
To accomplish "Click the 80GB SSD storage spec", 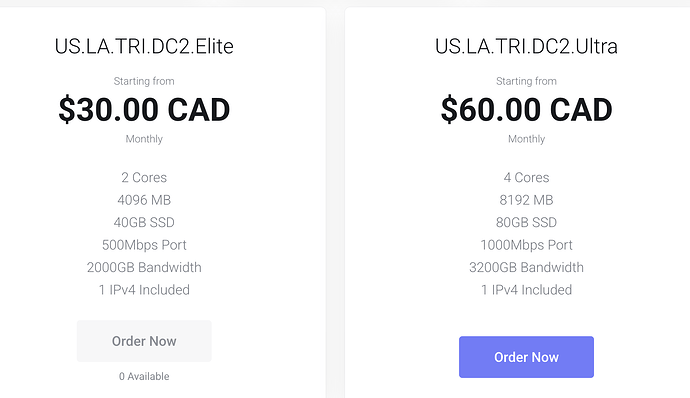I will click(x=526, y=222).
